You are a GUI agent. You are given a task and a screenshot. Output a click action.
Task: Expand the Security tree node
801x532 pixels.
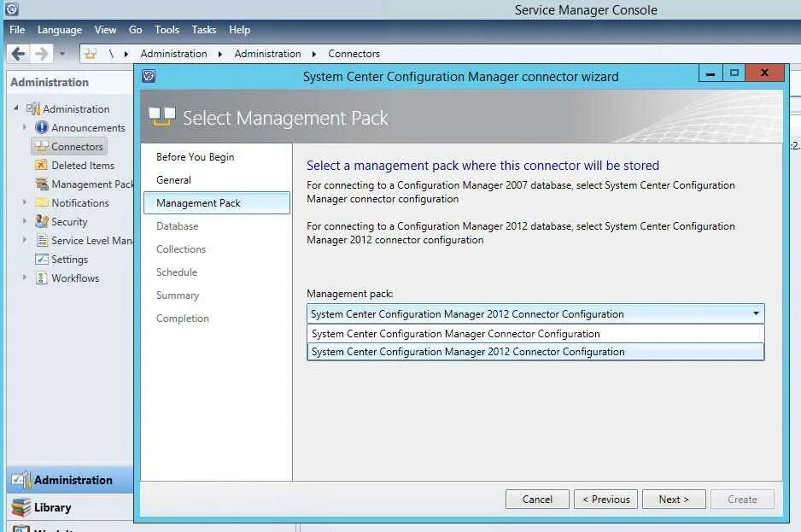[24, 221]
